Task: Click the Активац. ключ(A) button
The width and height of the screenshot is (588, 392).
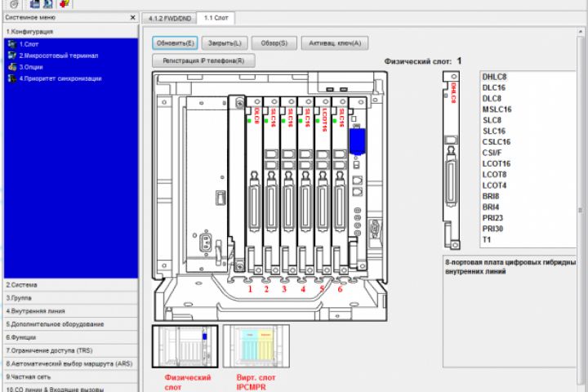Action: click(335, 43)
